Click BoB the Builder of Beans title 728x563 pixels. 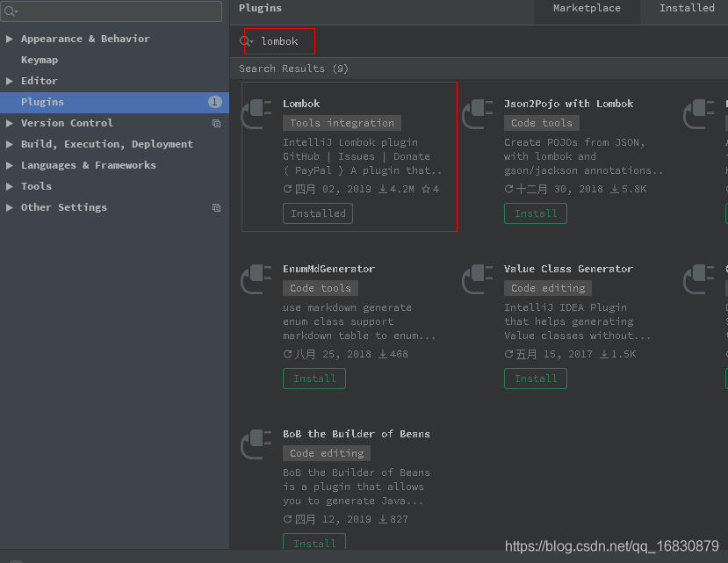tap(357, 434)
